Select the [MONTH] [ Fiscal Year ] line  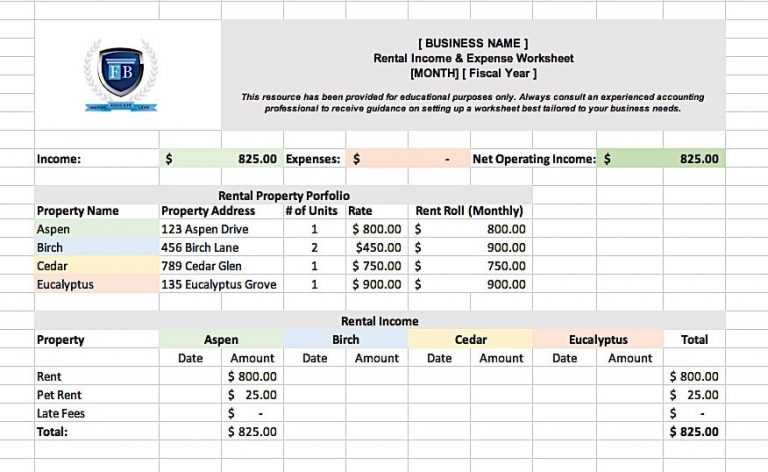[x=473, y=73]
